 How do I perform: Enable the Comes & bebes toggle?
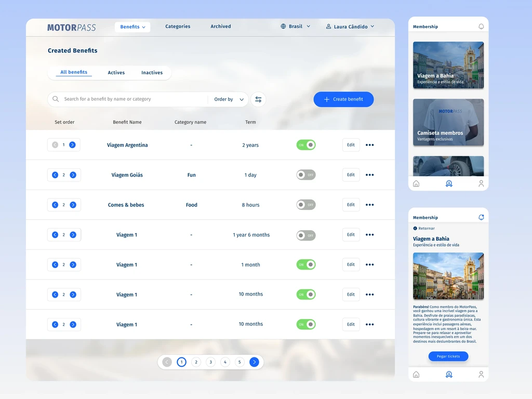305,205
